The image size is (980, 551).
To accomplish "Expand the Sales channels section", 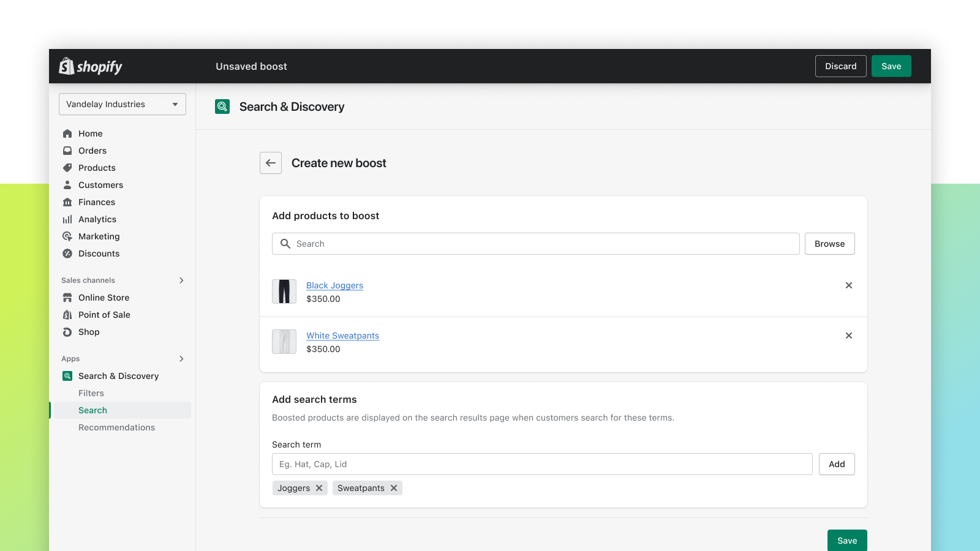I will coord(181,280).
